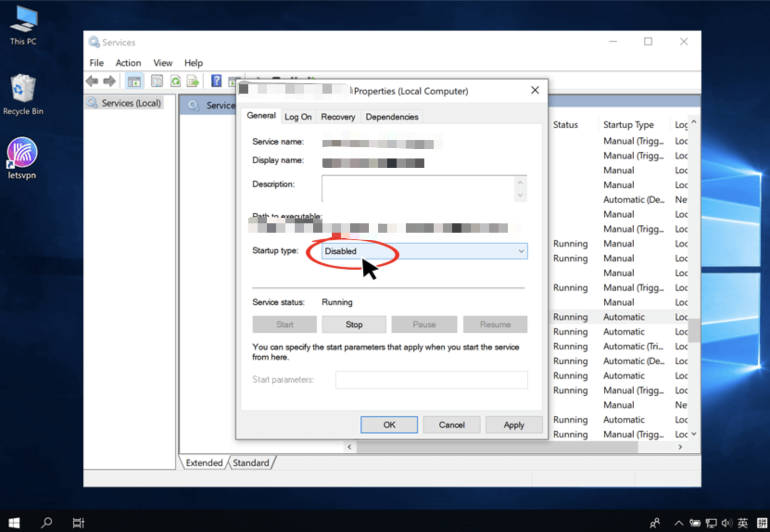Click the Forward arrow in Services toolbar
Screen dimensions: 770x532
(x=109, y=82)
